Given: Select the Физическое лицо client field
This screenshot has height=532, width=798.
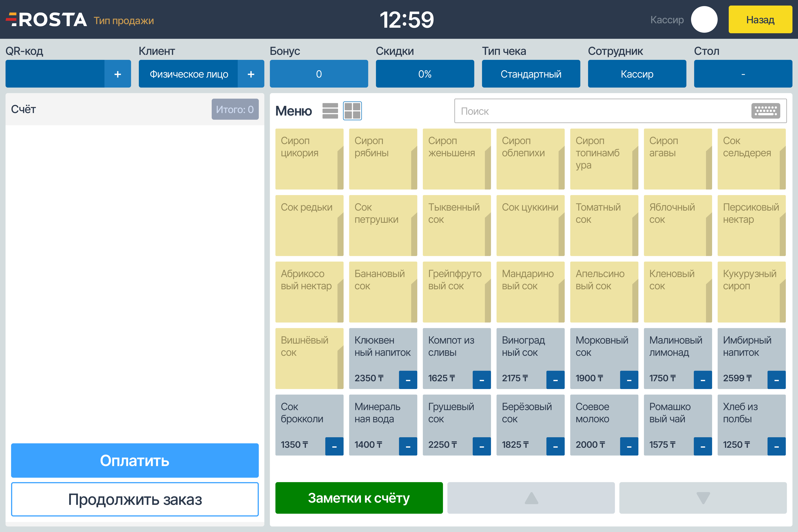Looking at the screenshot, I should pyautogui.click(x=188, y=74).
